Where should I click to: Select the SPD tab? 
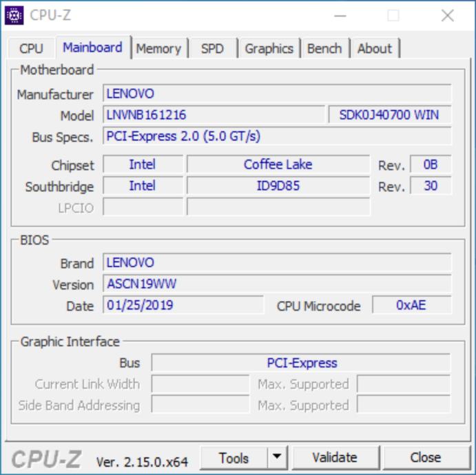click(x=212, y=48)
